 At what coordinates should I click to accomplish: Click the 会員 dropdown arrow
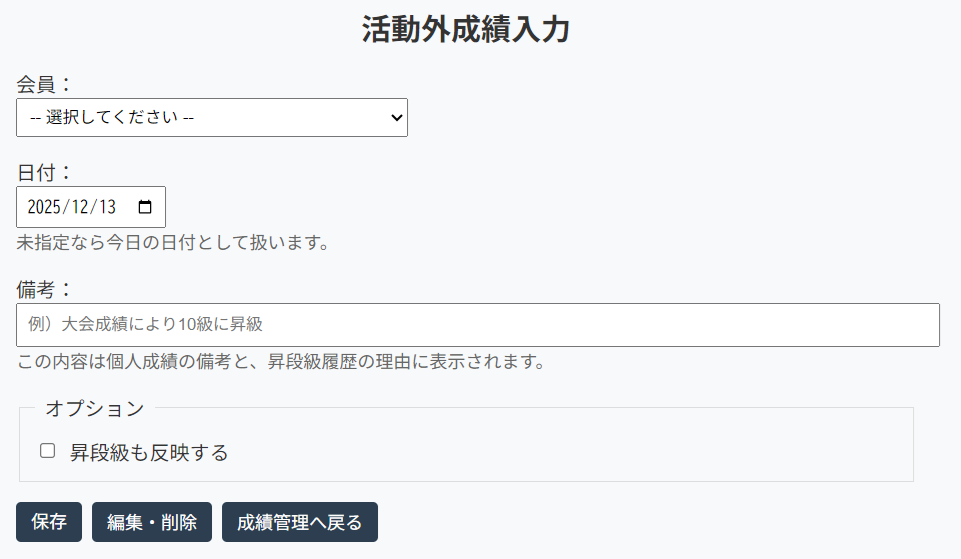[396, 118]
